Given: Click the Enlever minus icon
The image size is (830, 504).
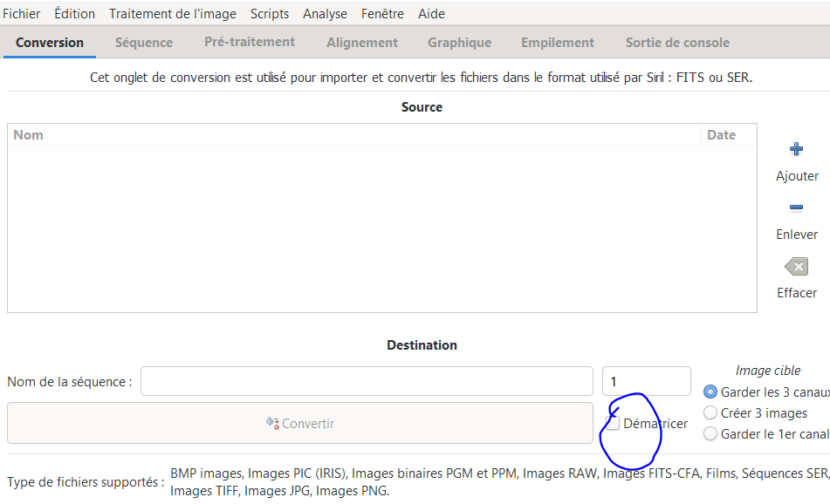Looking at the screenshot, I should 795,208.
